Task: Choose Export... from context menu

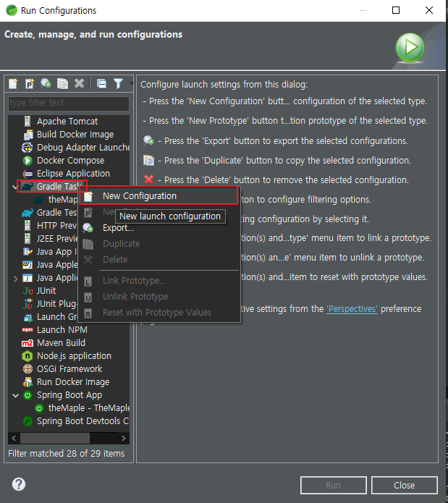Action: point(159,228)
